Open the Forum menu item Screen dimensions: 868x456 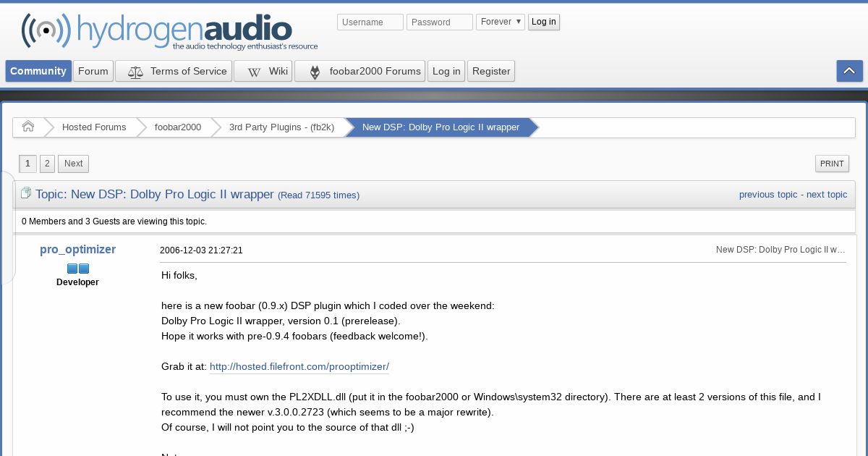point(93,71)
